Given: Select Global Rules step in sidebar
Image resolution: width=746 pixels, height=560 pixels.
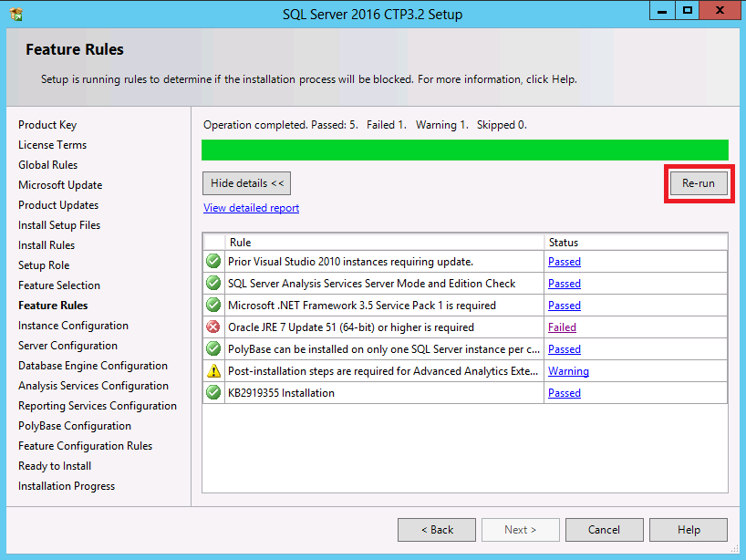Looking at the screenshot, I should click(48, 164).
